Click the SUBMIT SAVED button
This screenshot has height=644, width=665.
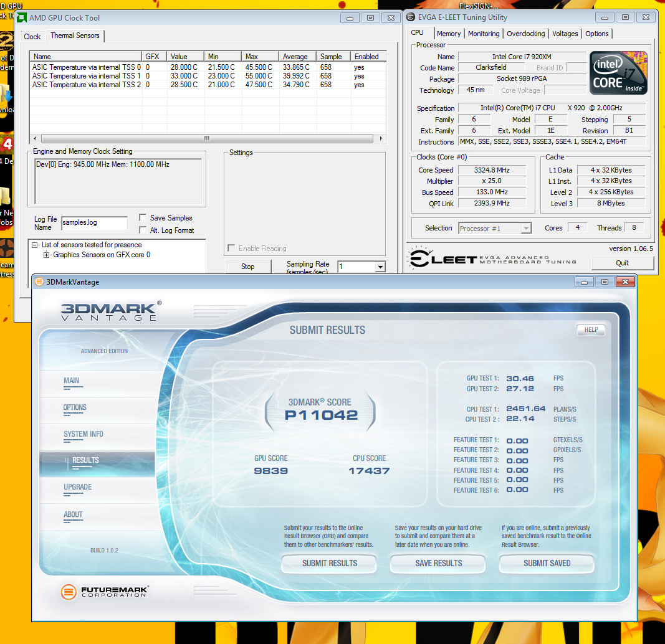547,563
